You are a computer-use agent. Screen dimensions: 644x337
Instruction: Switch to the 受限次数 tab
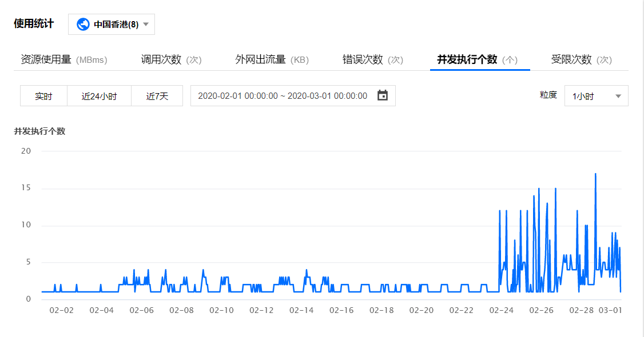pyautogui.click(x=582, y=59)
